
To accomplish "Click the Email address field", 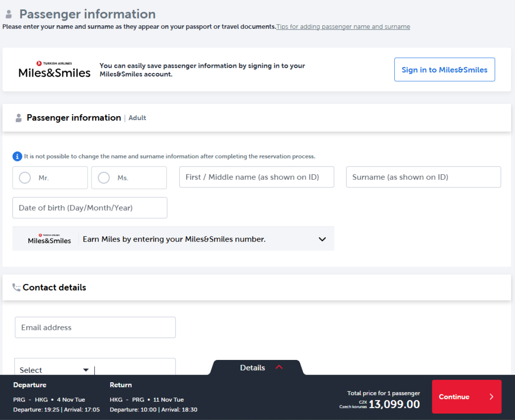I will pyautogui.click(x=95, y=327).
